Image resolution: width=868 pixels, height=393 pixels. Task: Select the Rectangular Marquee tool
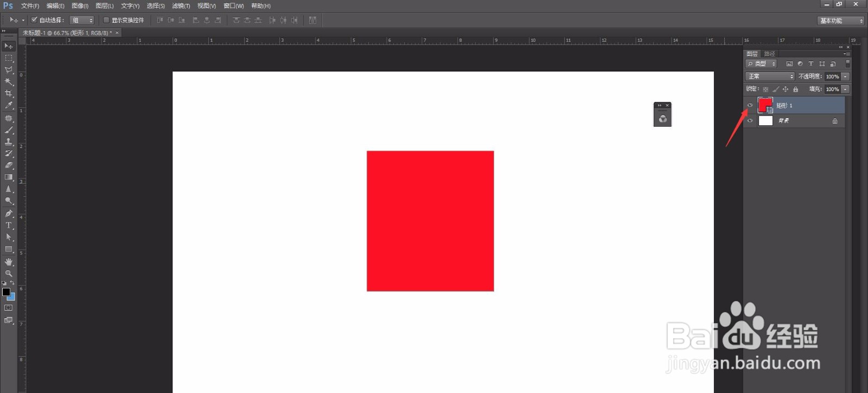[x=8, y=58]
